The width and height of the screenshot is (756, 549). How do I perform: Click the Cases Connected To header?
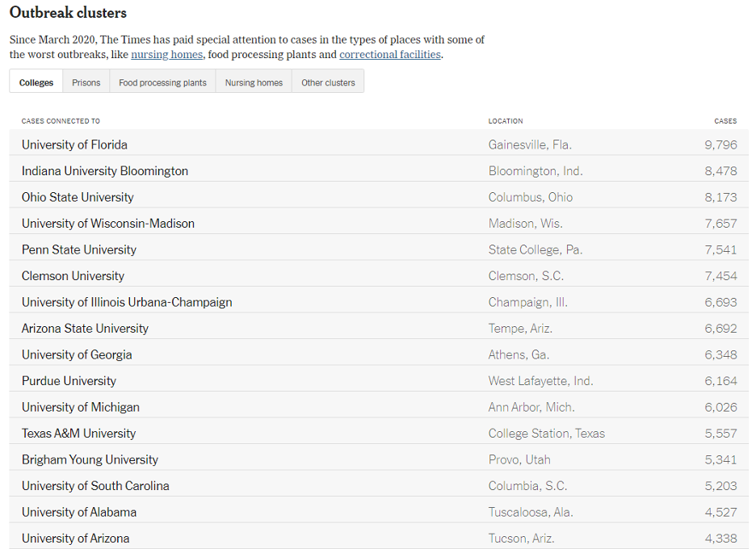tap(61, 121)
